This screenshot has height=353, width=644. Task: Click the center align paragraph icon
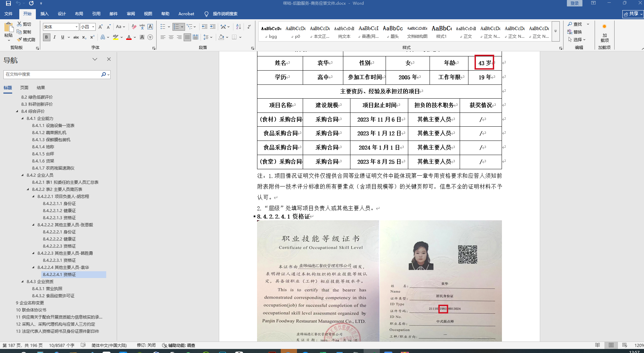tap(171, 37)
